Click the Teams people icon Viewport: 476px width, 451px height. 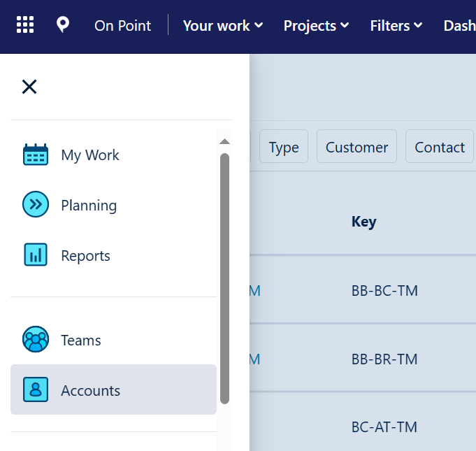click(36, 341)
